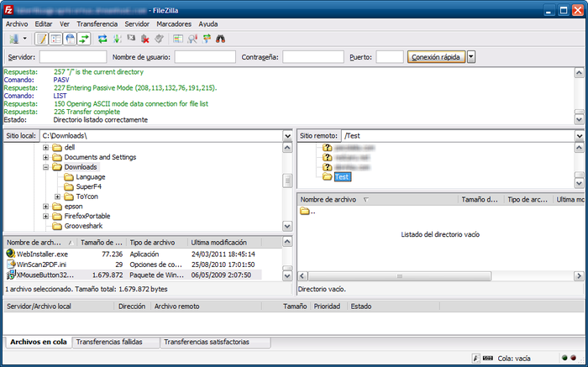The image size is (588, 367).
Task: Click the XMouseButton32 installer file icon
Action: [10, 275]
